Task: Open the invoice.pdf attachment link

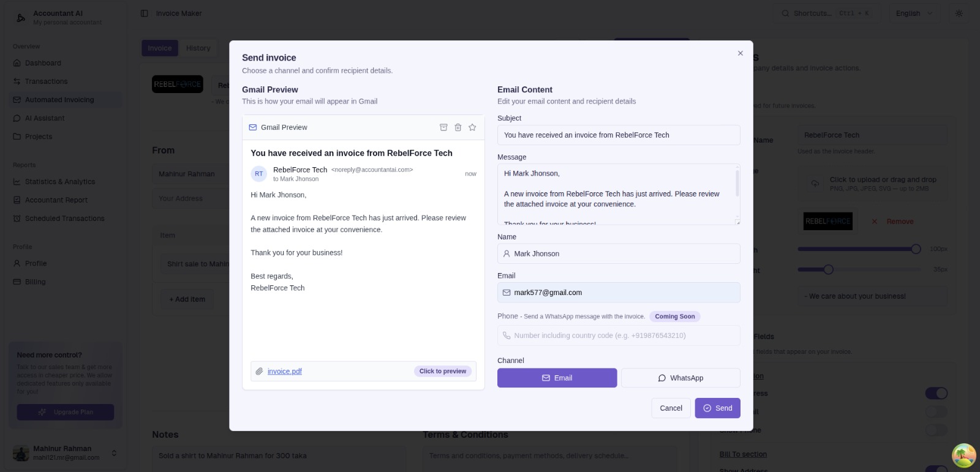Action: [285, 372]
